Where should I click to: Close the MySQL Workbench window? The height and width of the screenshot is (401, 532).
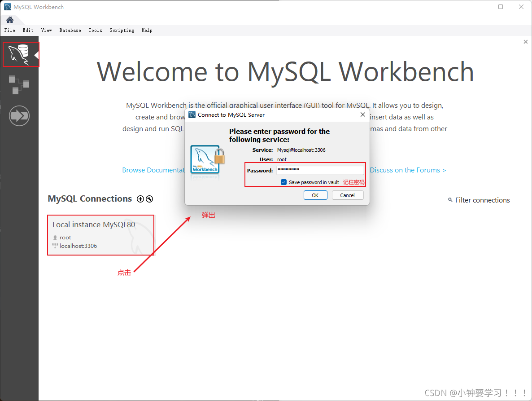(521, 7)
